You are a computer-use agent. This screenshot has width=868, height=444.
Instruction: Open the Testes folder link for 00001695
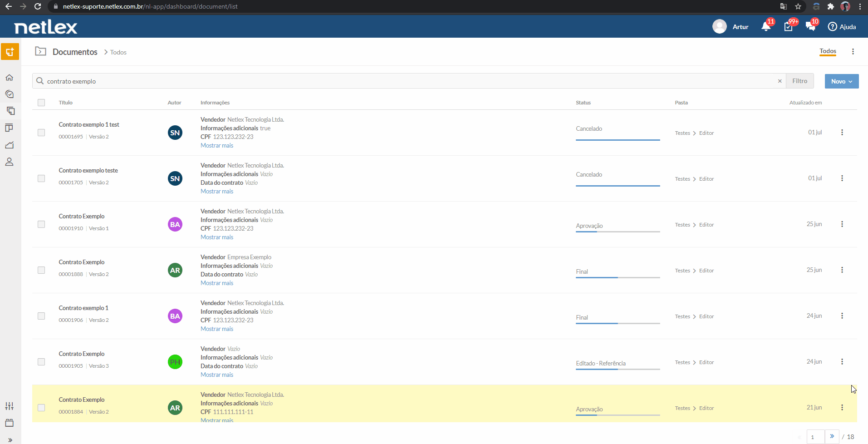682,133
